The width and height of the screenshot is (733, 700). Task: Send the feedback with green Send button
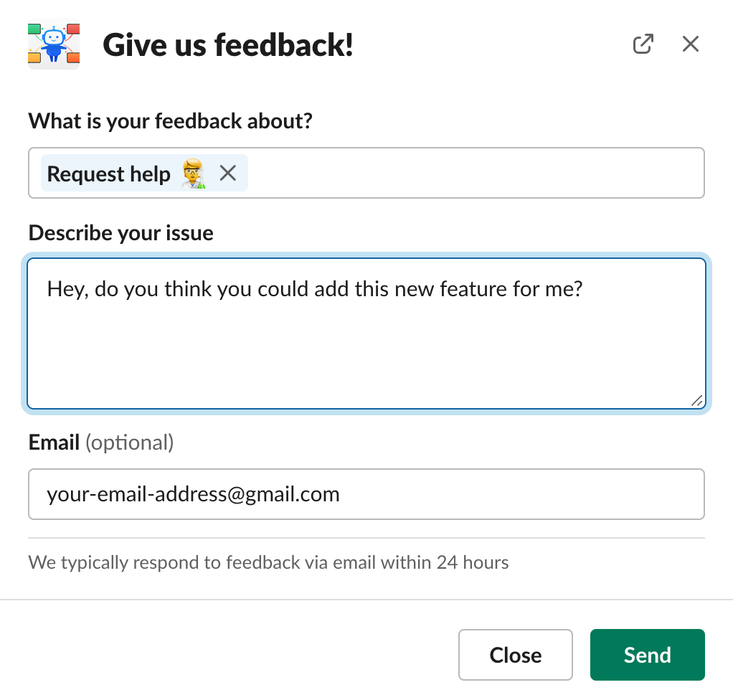tap(648, 655)
